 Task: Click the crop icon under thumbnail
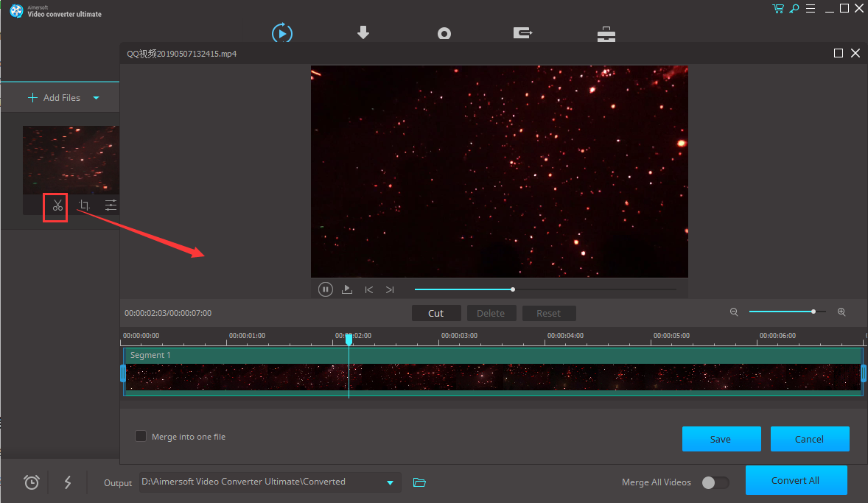(x=84, y=205)
